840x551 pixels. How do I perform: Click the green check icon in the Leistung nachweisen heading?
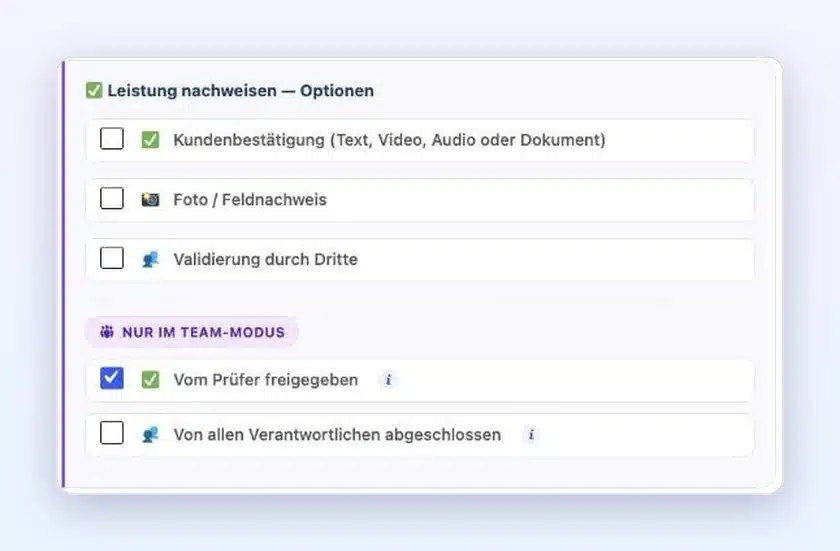click(x=94, y=90)
